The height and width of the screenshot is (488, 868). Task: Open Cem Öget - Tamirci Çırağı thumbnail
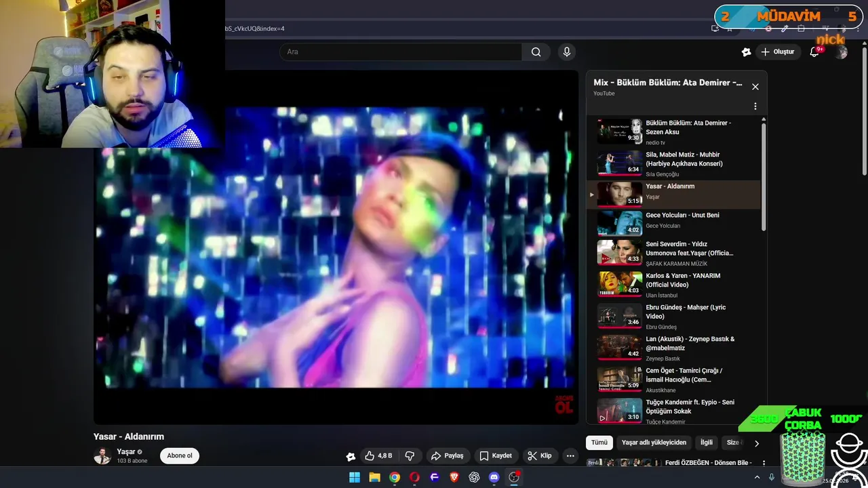[x=620, y=379]
